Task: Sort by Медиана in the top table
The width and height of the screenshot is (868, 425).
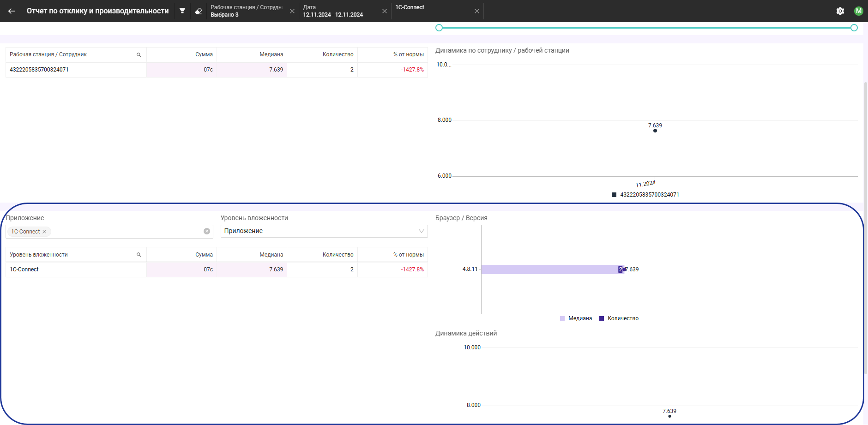Action: point(271,54)
